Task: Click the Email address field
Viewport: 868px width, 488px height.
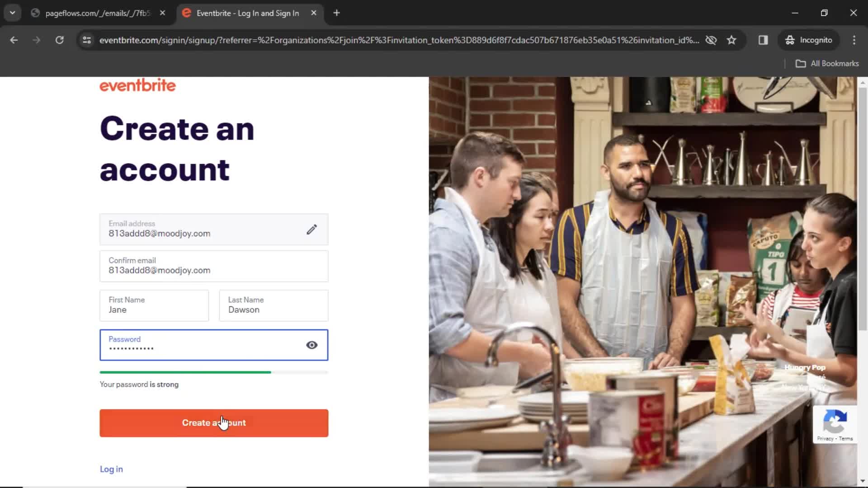Action: [x=214, y=230]
